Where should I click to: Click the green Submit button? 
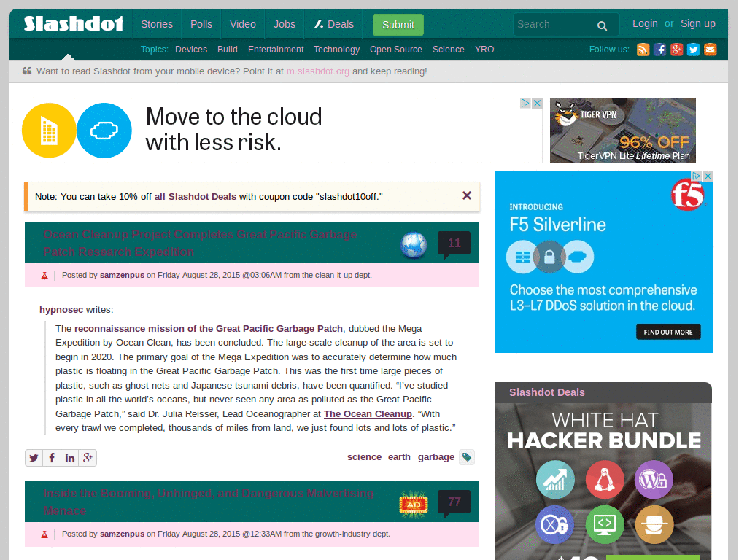(x=398, y=25)
